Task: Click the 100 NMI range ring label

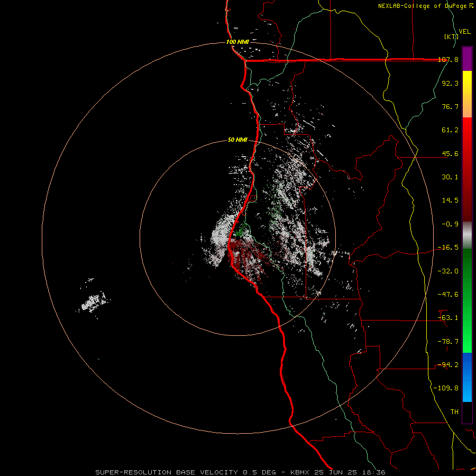Action: point(237,42)
